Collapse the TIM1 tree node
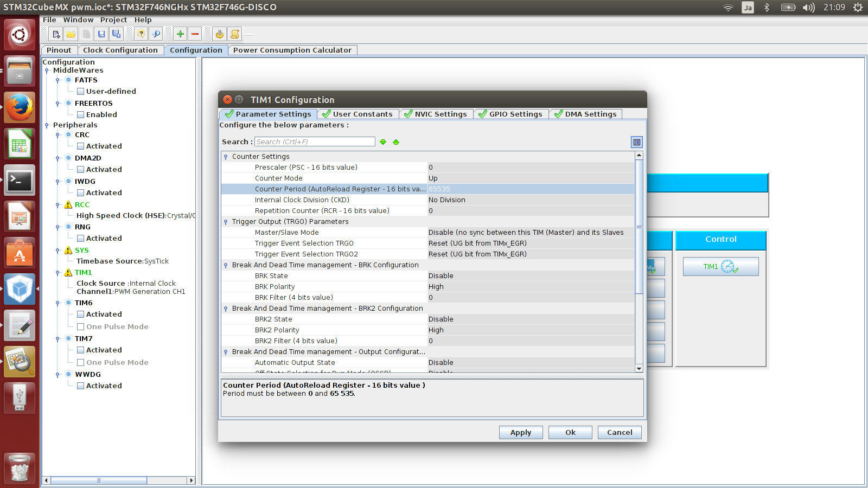The width and height of the screenshot is (868, 488). point(58,273)
